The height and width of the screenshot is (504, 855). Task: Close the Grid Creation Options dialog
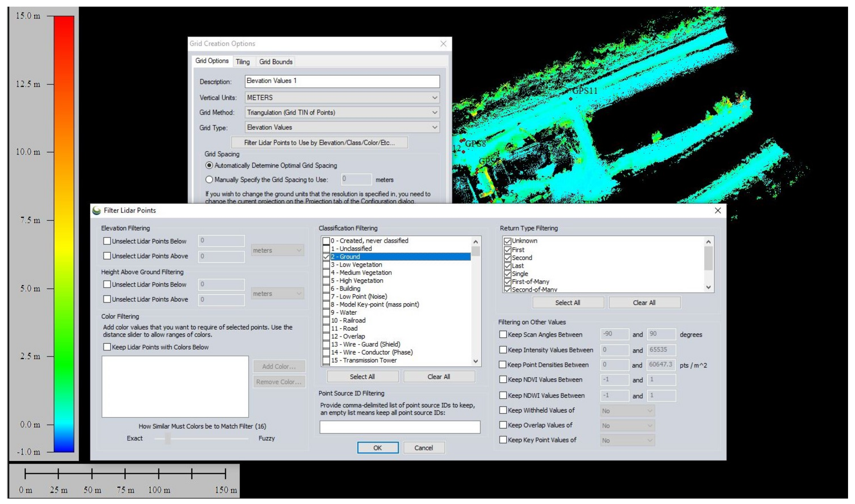[x=443, y=44]
